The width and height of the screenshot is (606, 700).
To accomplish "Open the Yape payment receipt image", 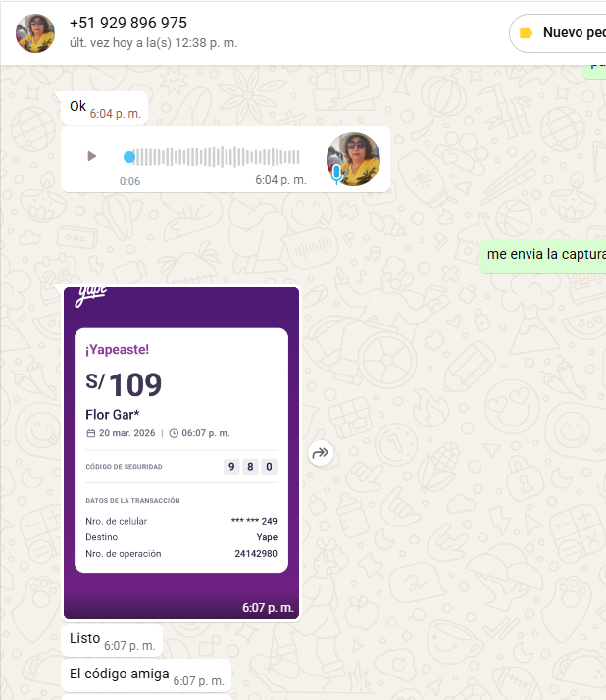I will (181, 453).
